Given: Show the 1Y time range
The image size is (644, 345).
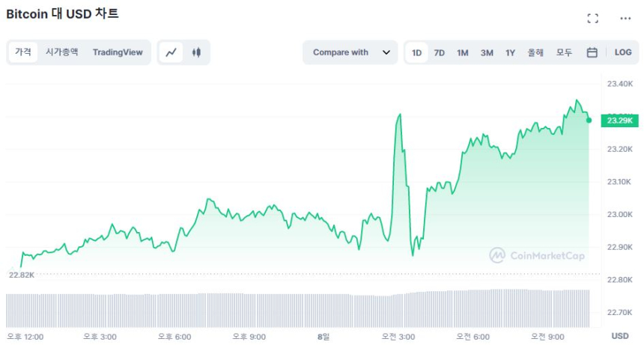Looking at the screenshot, I should (x=510, y=52).
